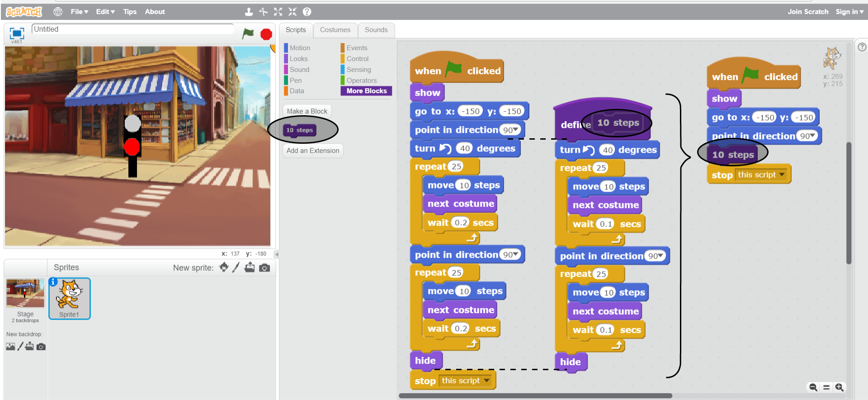
Task: Toggle full screen presentation mode
Action: (x=17, y=33)
